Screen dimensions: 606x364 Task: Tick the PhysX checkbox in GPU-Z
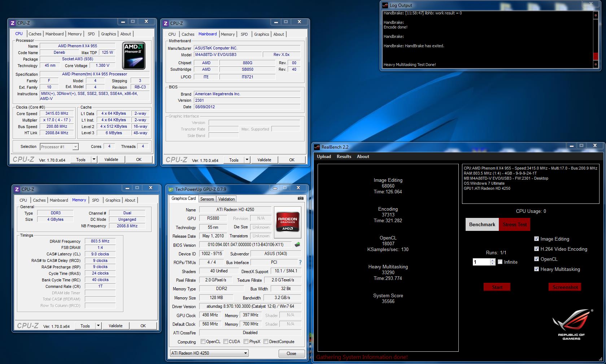pyautogui.click(x=246, y=342)
